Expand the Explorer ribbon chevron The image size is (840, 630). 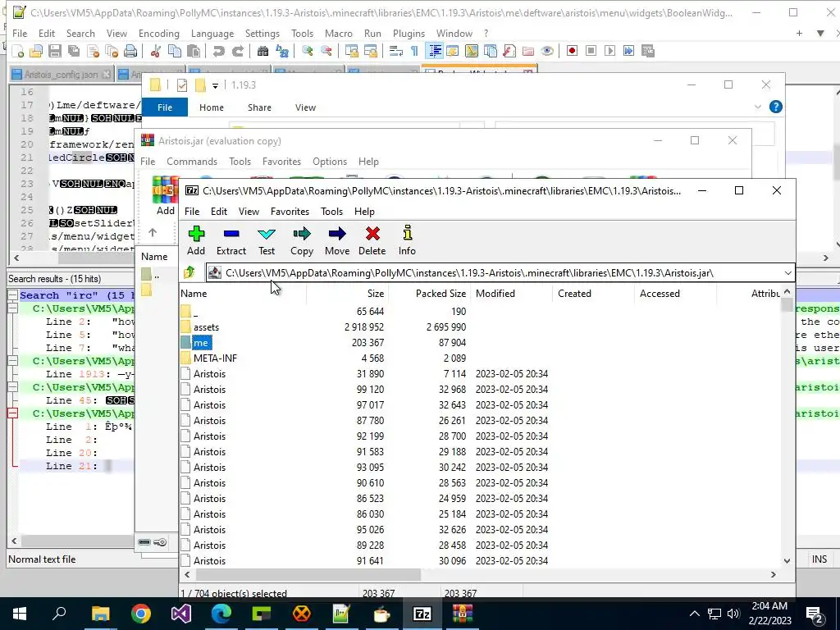click(x=757, y=107)
